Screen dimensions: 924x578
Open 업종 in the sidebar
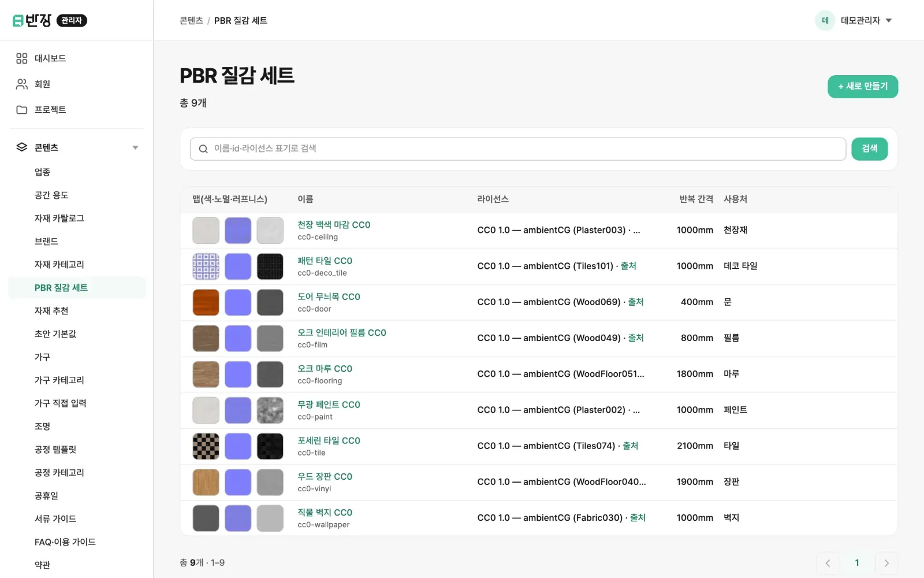click(x=77, y=172)
